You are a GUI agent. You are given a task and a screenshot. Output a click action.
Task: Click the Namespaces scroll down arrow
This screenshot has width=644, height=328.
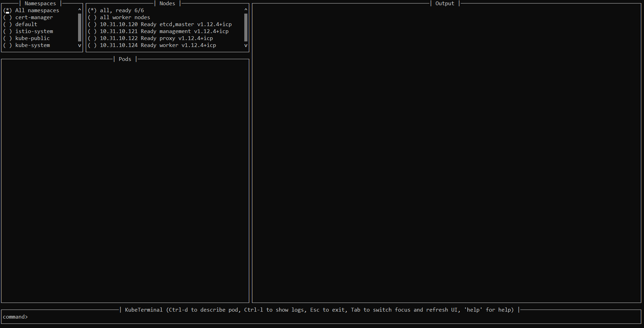tap(79, 45)
